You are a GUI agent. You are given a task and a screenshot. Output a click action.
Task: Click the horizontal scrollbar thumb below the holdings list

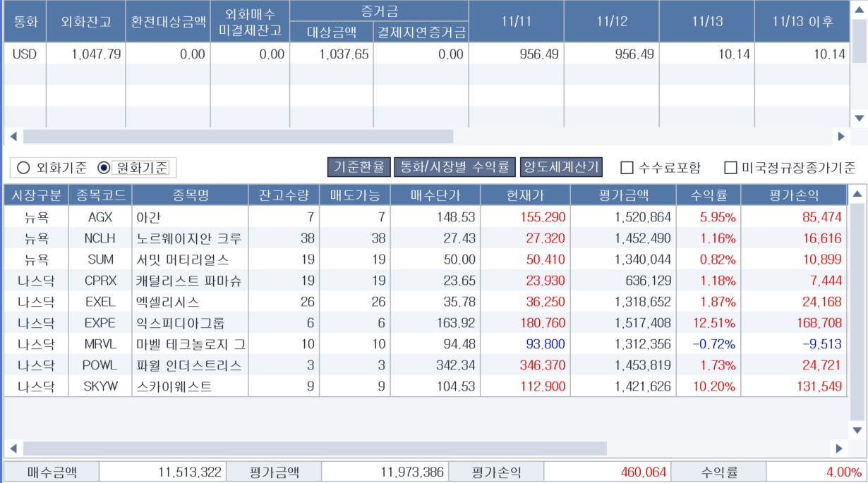tap(314, 448)
